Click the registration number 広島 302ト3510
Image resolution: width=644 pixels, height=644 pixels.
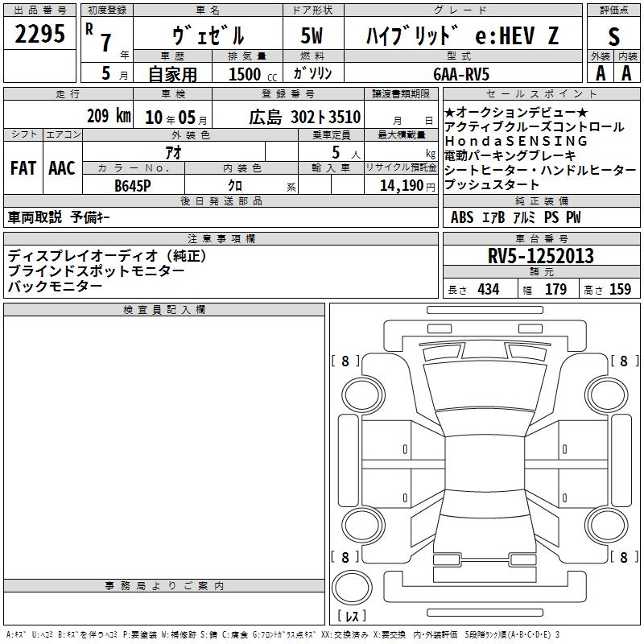[x=305, y=118]
